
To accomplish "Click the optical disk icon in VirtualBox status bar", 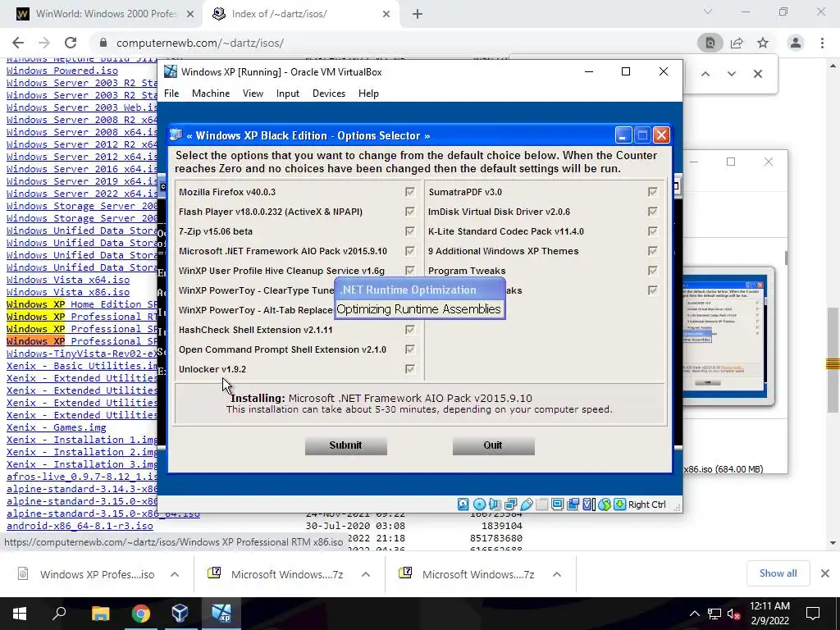I will pyautogui.click(x=479, y=504).
